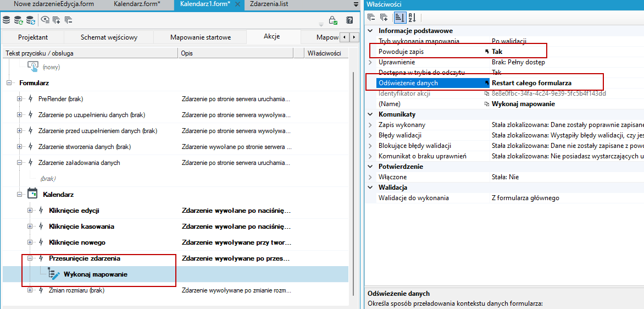644x309 pixels.
Task: Collapse the Przesunięcie zdarzenia node
Action: coord(30,258)
